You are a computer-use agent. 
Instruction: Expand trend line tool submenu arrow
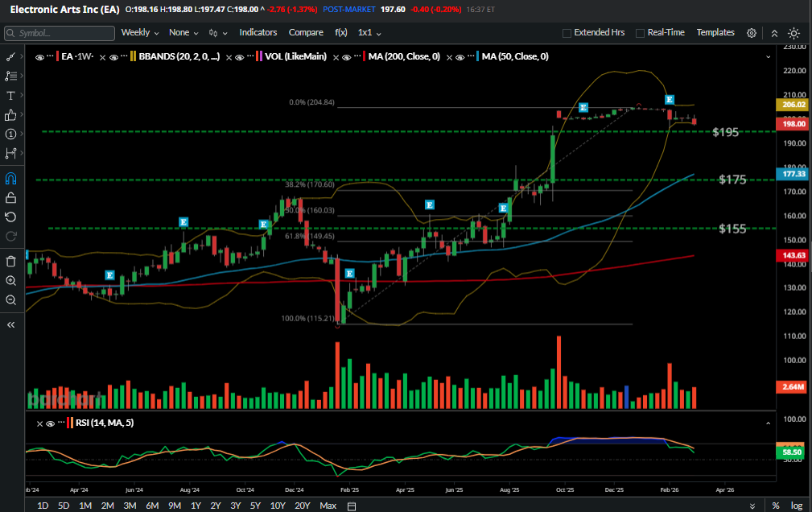click(x=21, y=56)
